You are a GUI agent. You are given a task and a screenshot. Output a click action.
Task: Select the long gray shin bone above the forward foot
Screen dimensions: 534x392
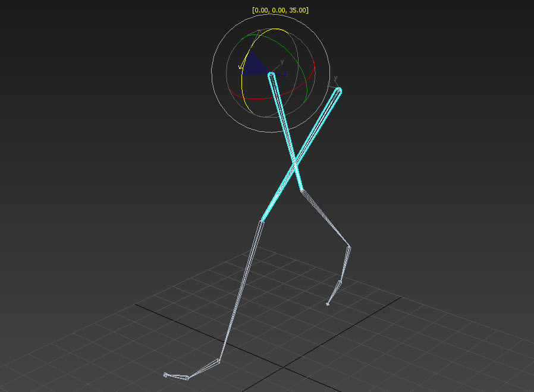coord(240,291)
